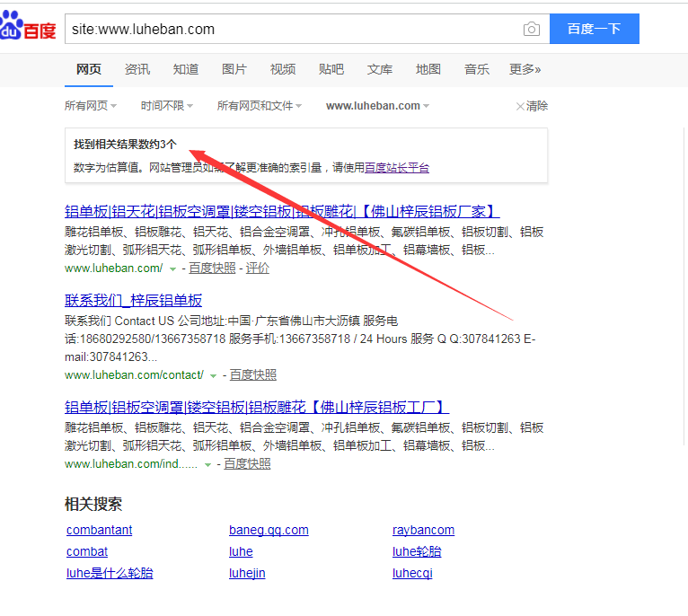Click 百度快照 for the contact page result
The image size is (688, 616).
click(x=252, y=374)
